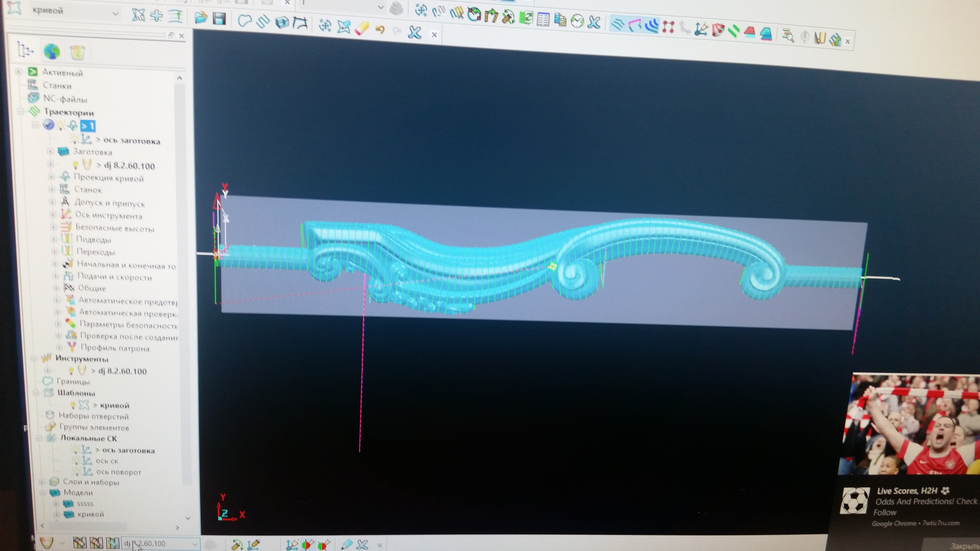Click the red point-nodes toolbar icon

[x=668, y=27]
